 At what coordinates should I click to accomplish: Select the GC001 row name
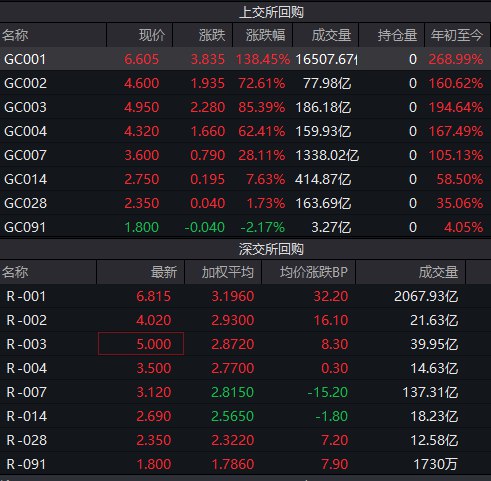25,59
